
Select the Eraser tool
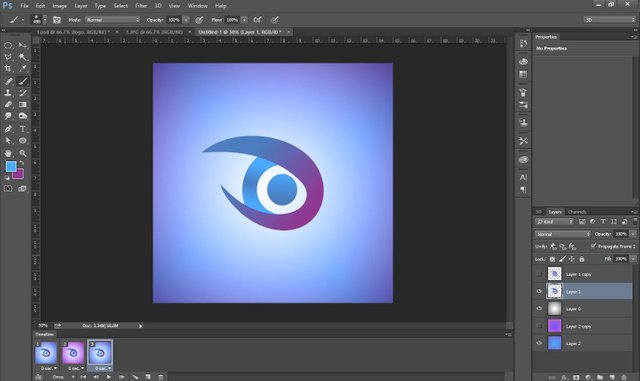click(x=8, y=105)
